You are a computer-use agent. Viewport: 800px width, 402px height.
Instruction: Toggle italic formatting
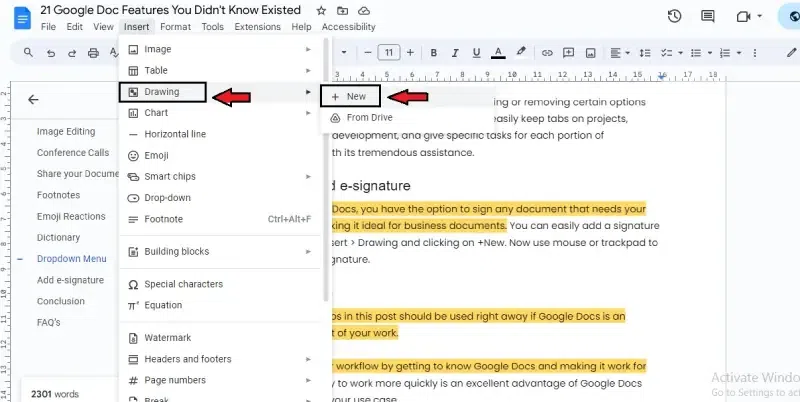point(455,53)
